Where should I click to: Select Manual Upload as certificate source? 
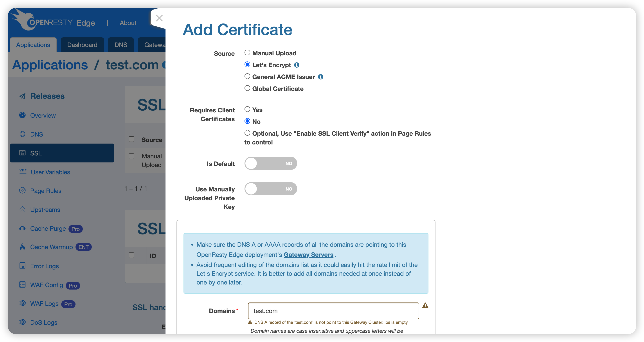tap(247, 53)
